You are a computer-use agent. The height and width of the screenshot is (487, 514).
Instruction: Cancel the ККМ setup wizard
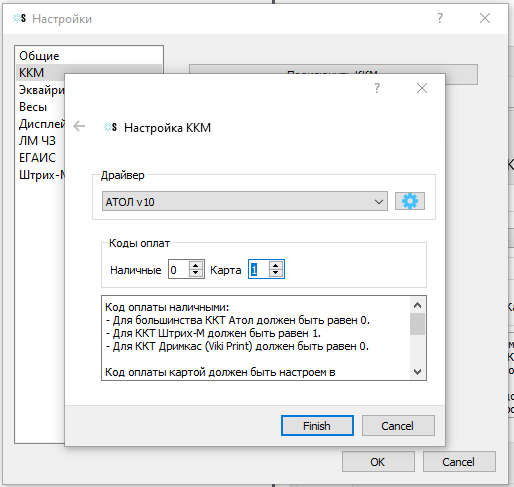point(398,426)
